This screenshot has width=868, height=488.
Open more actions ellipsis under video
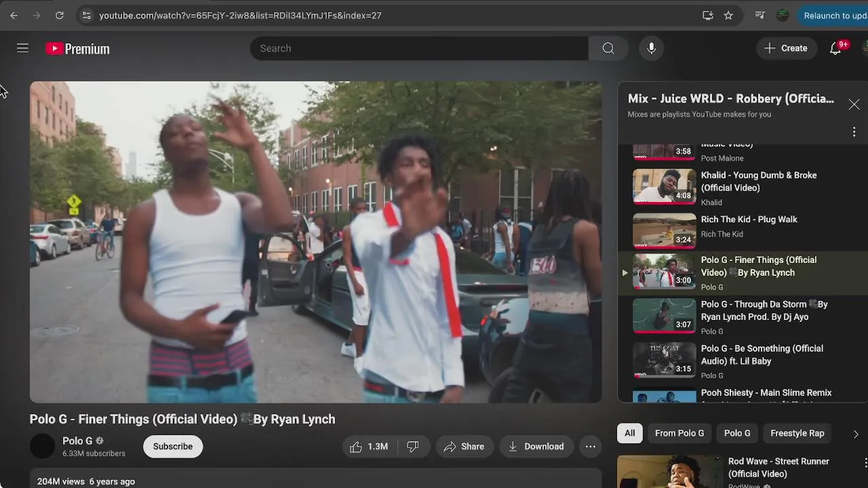coord(591,446)
